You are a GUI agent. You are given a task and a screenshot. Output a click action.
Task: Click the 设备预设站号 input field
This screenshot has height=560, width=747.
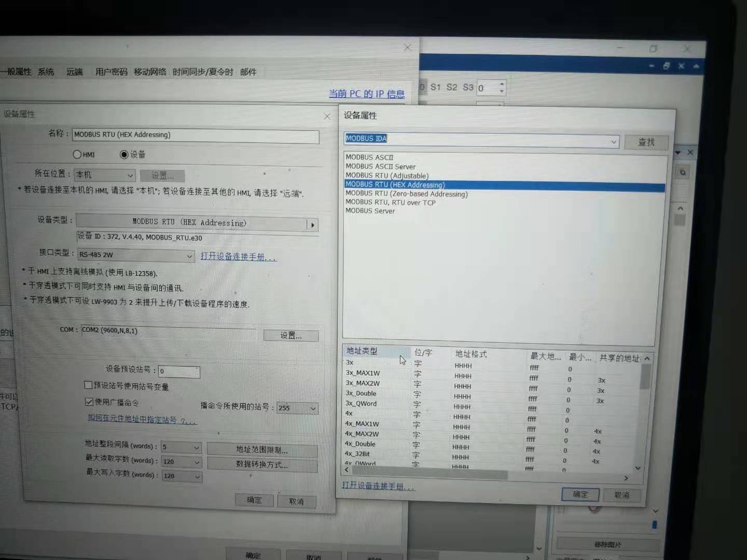178,371
